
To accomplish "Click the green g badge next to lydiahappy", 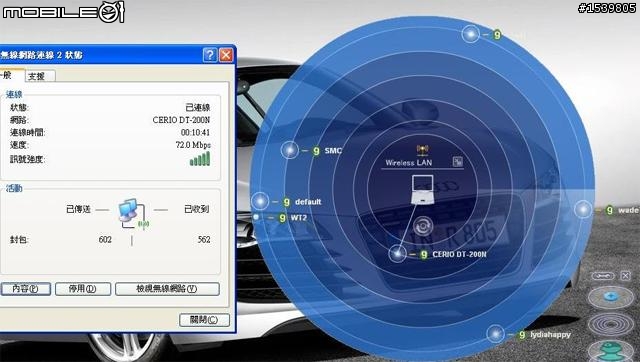I will pyautogui.click(x=522, y=335).
